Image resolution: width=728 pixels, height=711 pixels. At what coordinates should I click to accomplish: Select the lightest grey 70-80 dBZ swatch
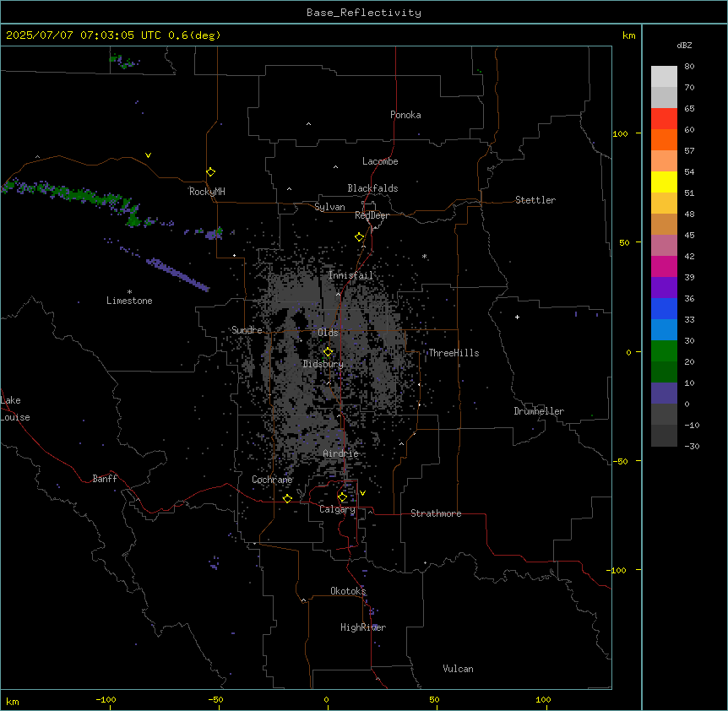coord(664,76)
